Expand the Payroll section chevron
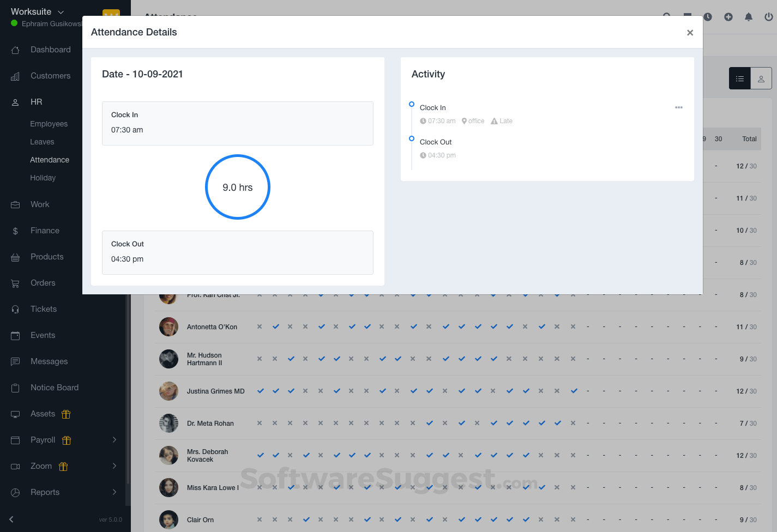The image size is (777, 532). (114, 440)
